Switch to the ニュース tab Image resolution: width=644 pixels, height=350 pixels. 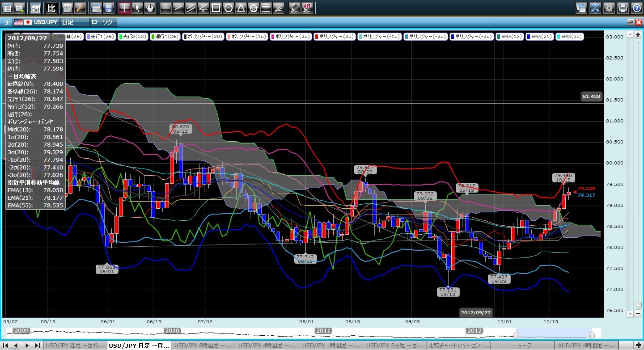522,346
